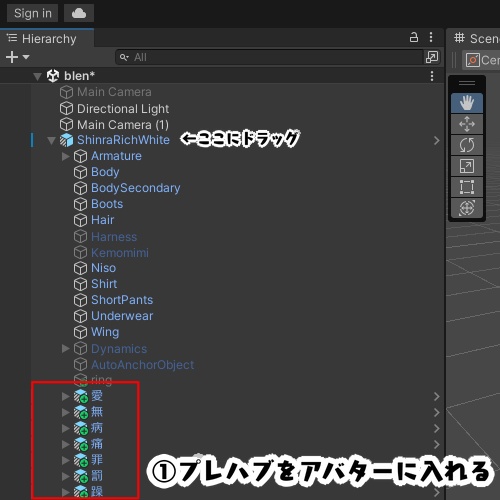Select the Niso object
This screenshot has height=500, width=500.
click(x=104, y=268)
